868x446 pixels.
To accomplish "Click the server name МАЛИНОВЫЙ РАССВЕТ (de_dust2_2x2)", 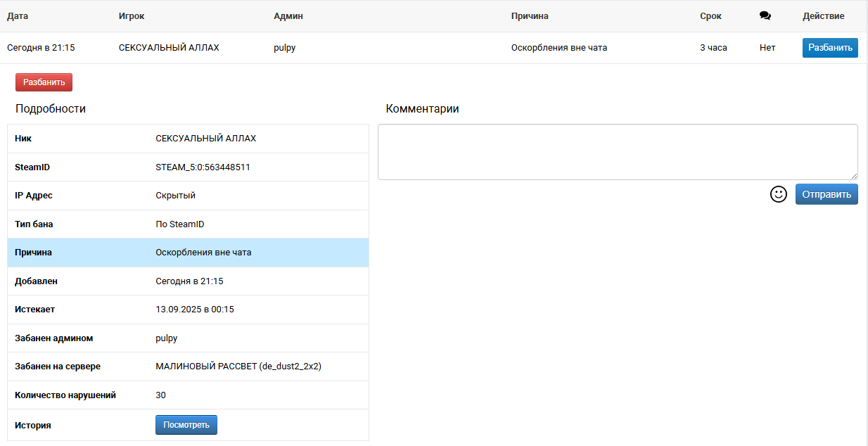I will point(238,367).
